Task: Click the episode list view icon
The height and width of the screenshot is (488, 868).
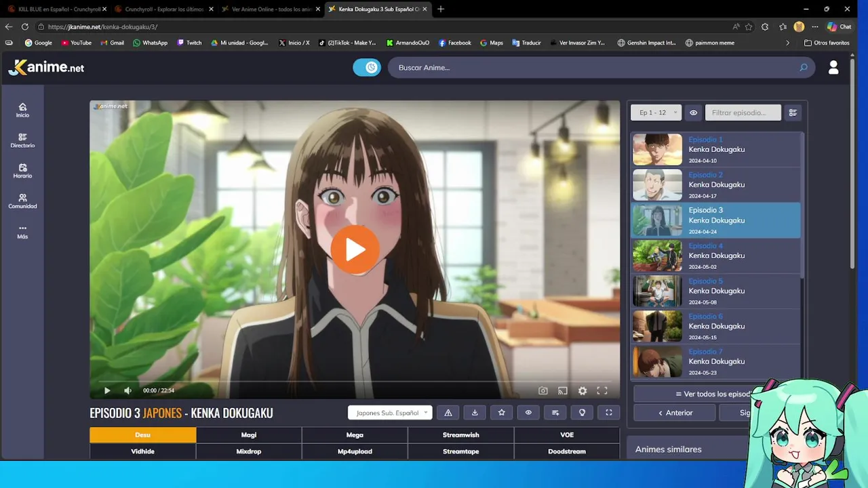Action: click(x=793, y=113)
